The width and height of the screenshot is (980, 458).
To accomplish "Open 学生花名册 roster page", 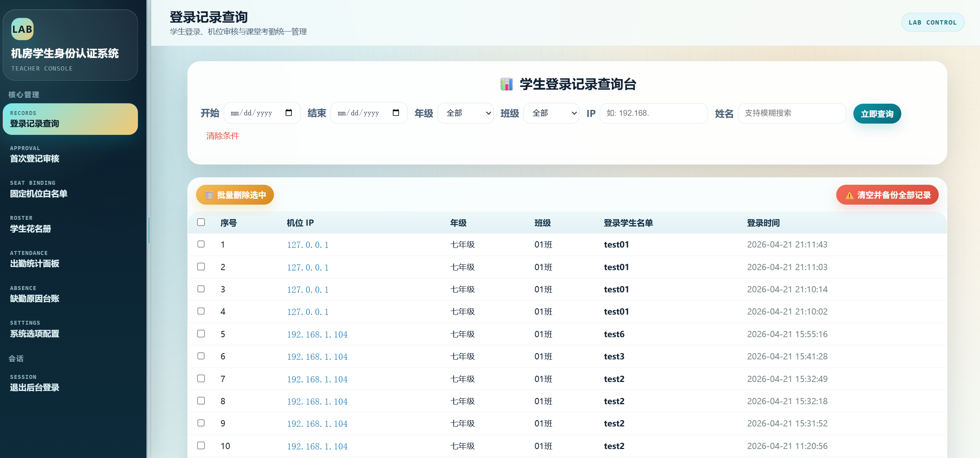I will (x=70, y=224).
